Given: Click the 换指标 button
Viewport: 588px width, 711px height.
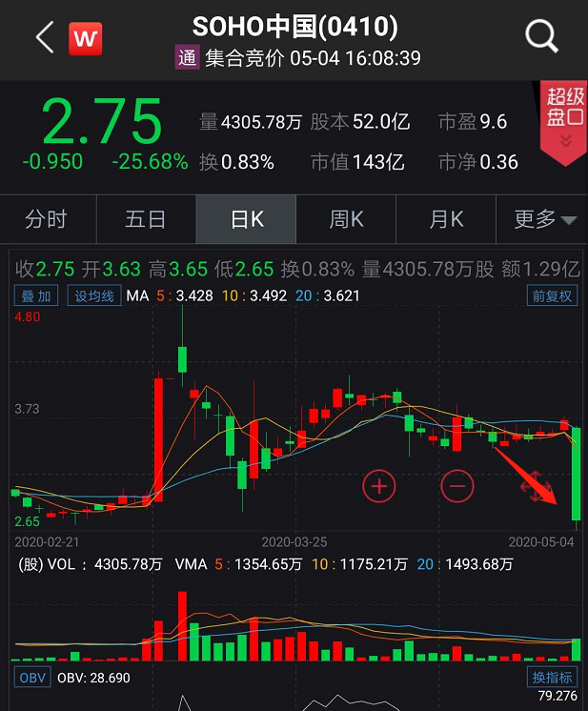Looking at the screenshot, I should coord(552,678).
